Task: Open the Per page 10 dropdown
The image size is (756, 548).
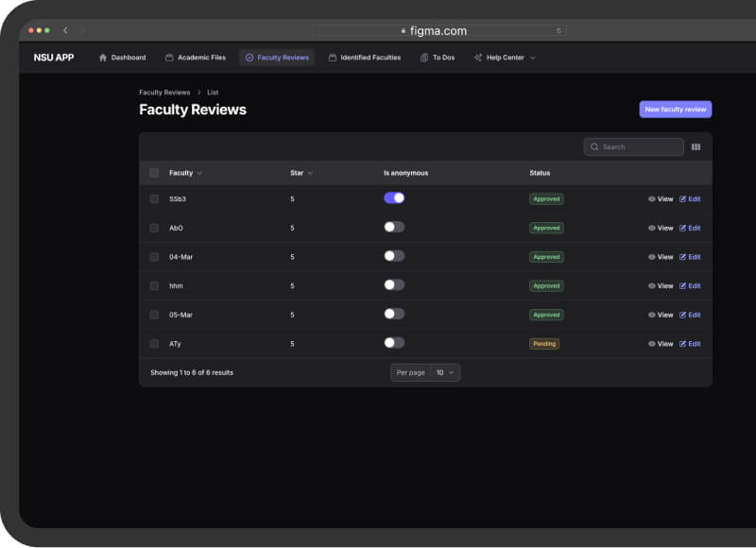Action: point(445,372)
